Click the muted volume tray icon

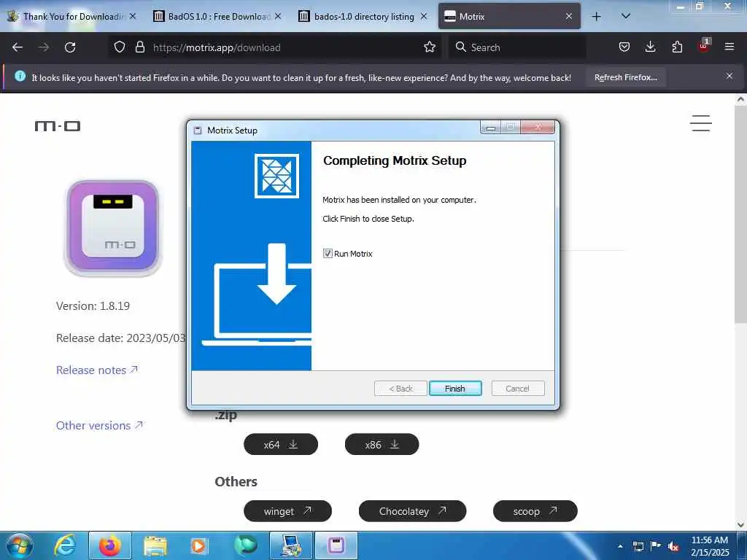(673, 546)
